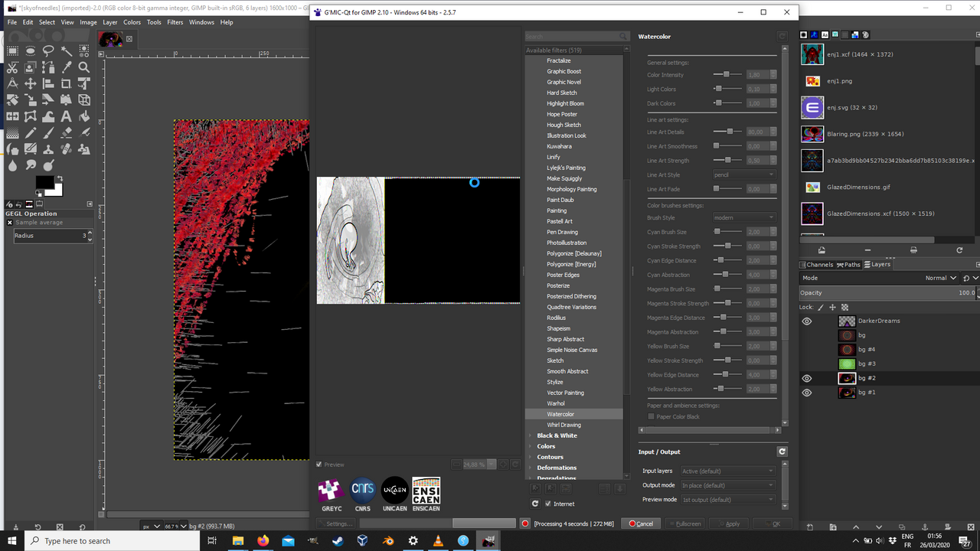Swap foreground and background colors arrow

60,178
